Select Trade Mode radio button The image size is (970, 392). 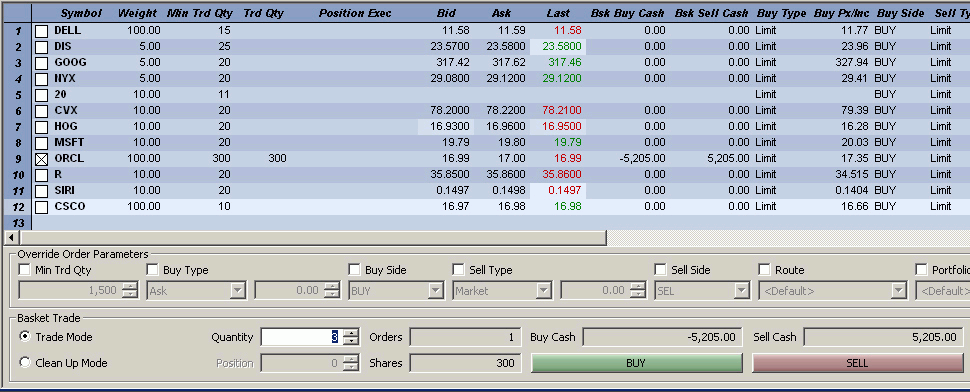coord(25,337)
